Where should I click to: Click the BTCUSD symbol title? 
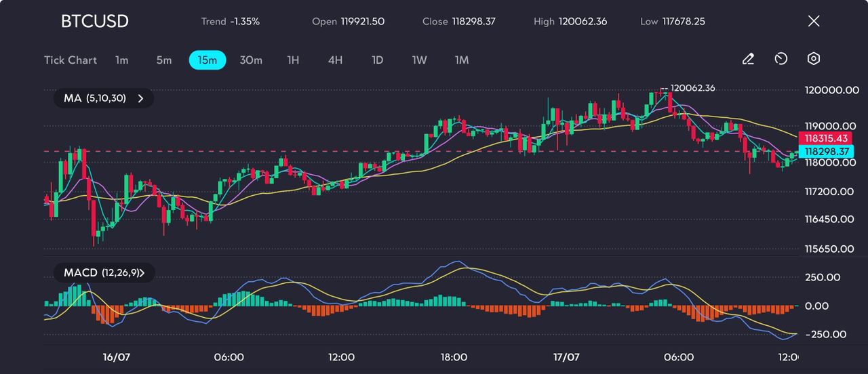click(x=95, y=21)
